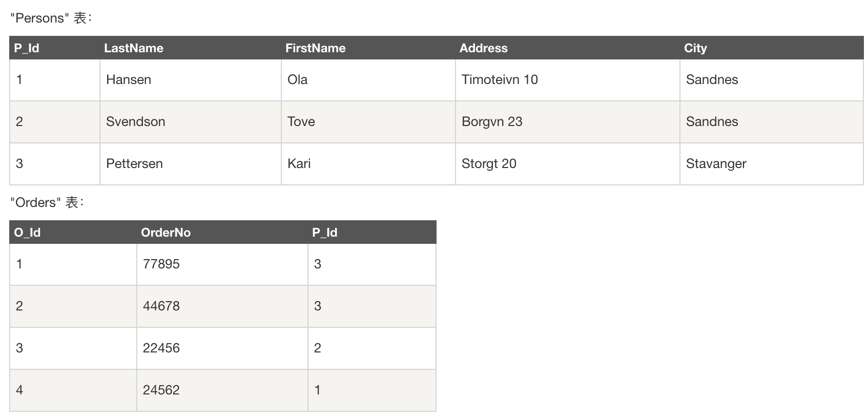This screenshot has width=868, height=418.
Task: Click order number 77895
Action: pos(161,264)
